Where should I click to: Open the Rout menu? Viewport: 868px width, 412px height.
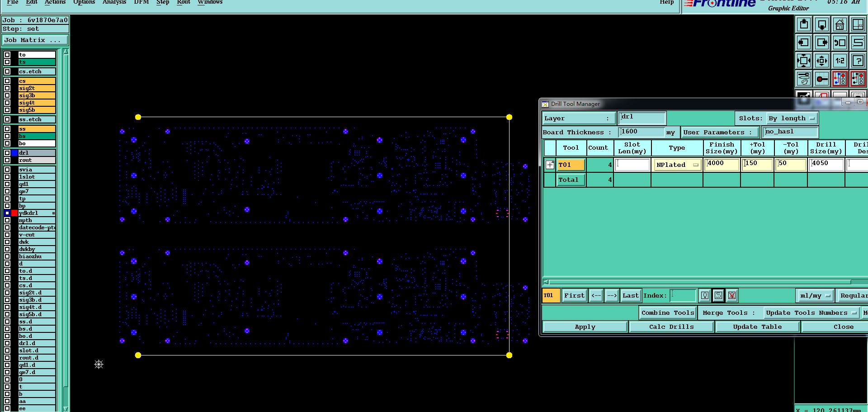point(184,2)
